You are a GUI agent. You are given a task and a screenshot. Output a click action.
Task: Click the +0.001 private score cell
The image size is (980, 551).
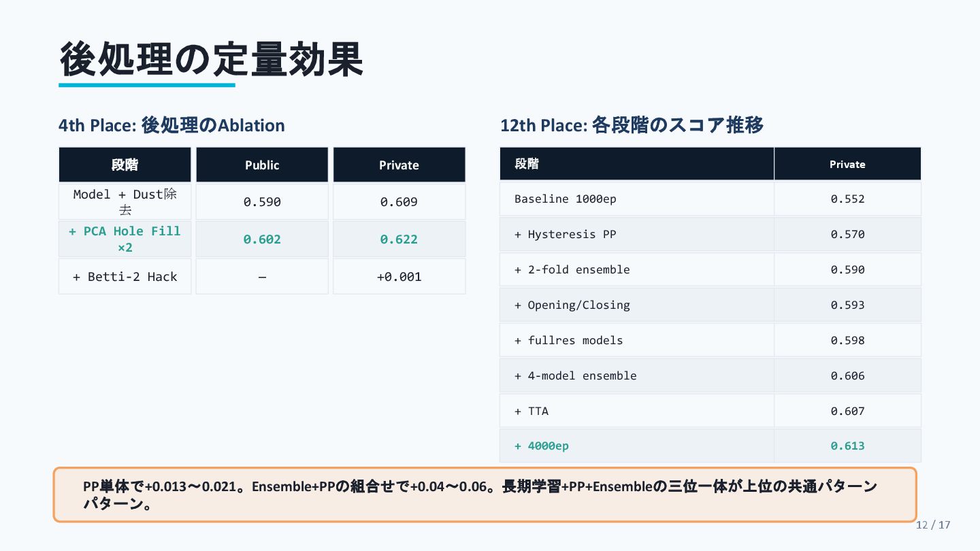pos(399,277)
